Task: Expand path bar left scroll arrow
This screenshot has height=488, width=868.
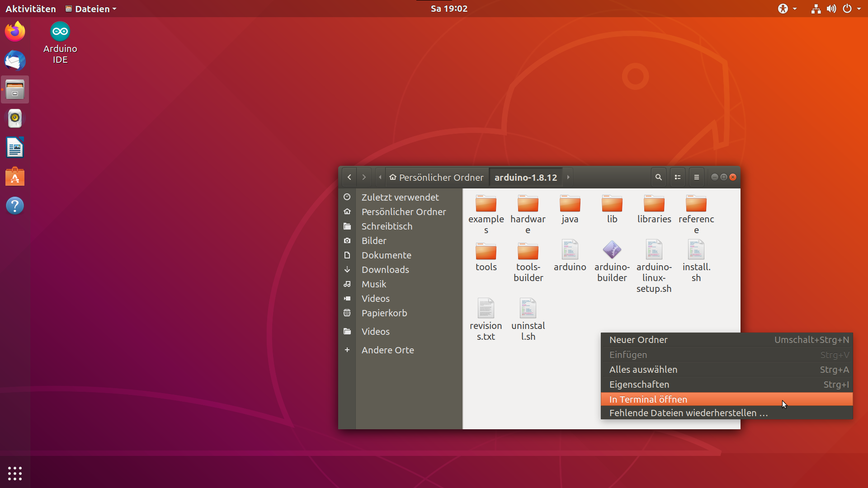Action: coord(380,177)
